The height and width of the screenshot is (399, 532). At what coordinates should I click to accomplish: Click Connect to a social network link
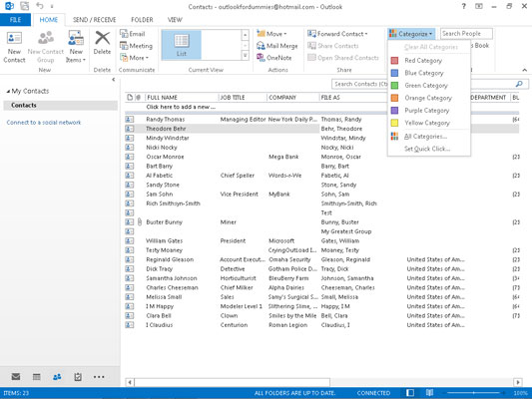point(44,123)
